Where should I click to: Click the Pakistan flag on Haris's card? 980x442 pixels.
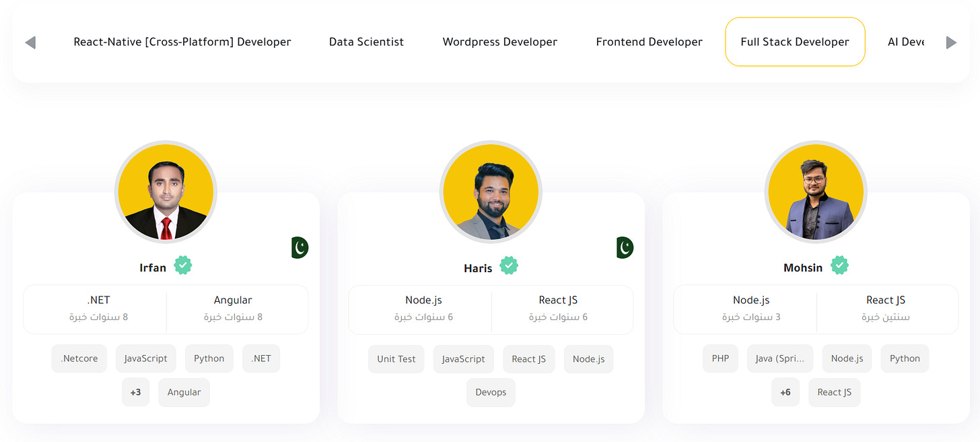pyautogui.click(x=625, y=247)
